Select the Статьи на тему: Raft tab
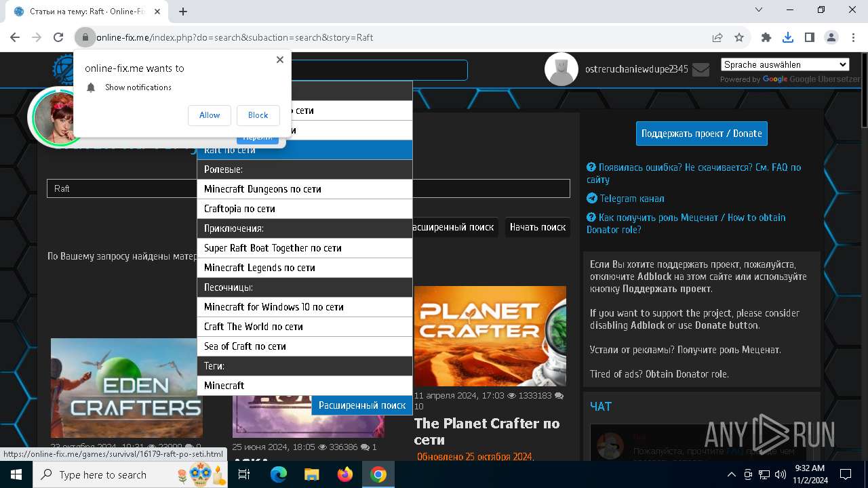Screen dimensions: 868x488 point(88,12)
